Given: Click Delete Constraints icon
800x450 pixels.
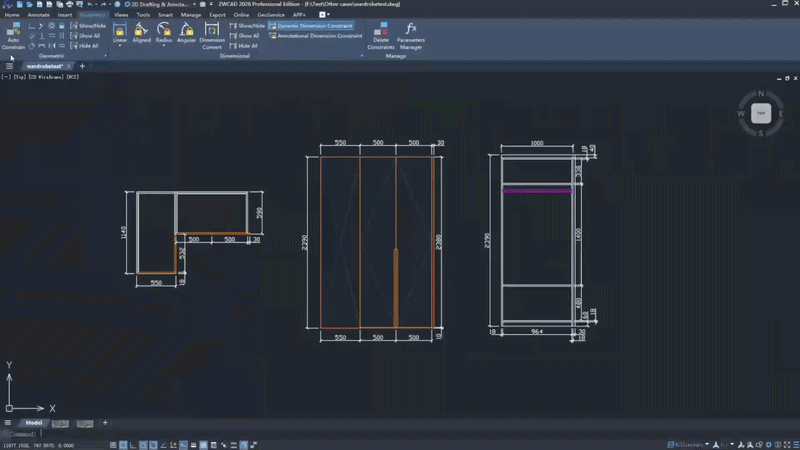Looking at the screenshot, I should tap(381, 36).
